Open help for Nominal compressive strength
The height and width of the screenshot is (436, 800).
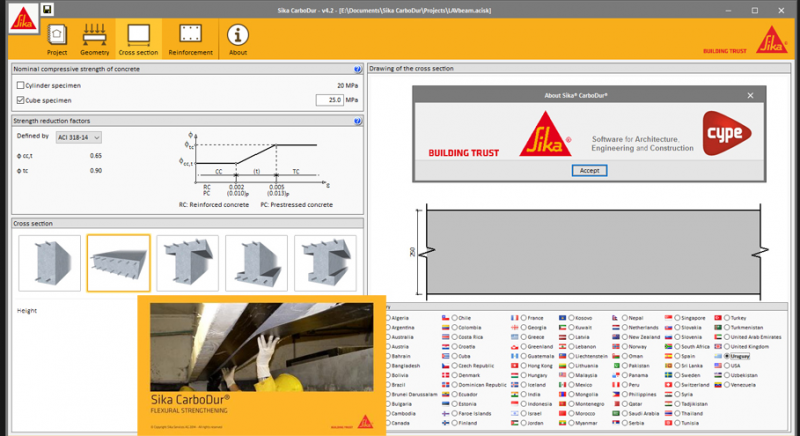pos(358,69)
